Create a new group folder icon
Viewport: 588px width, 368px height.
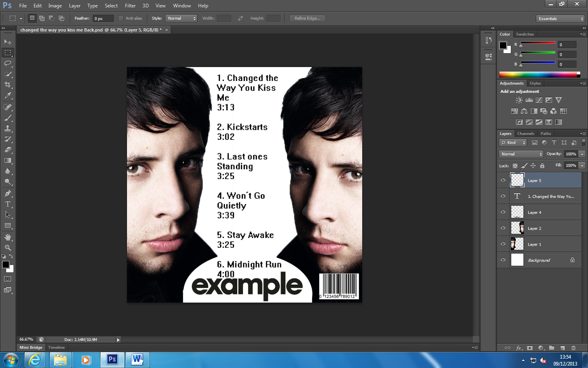click(x=552, y=348)
